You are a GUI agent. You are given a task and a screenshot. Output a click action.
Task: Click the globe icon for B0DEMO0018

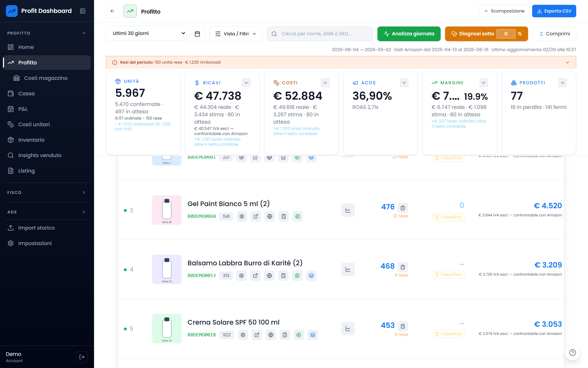[271, 335]
